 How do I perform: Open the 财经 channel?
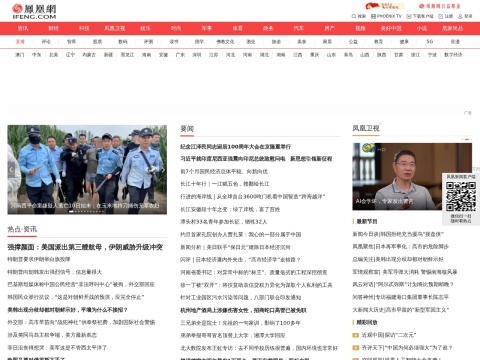(54, 28)
